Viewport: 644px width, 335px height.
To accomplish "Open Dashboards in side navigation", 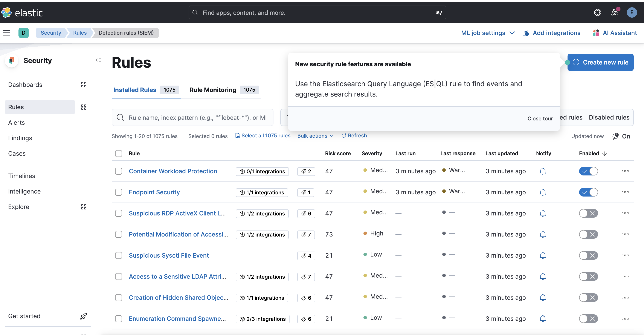I will click(25, 85).
